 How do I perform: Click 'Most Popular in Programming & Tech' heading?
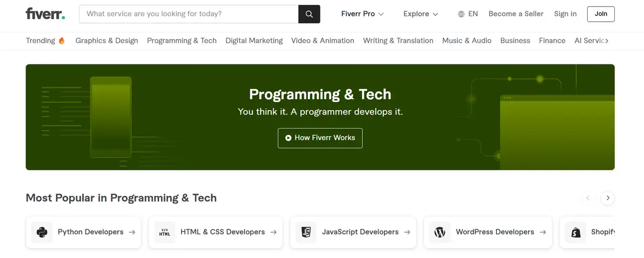(121, 198)
